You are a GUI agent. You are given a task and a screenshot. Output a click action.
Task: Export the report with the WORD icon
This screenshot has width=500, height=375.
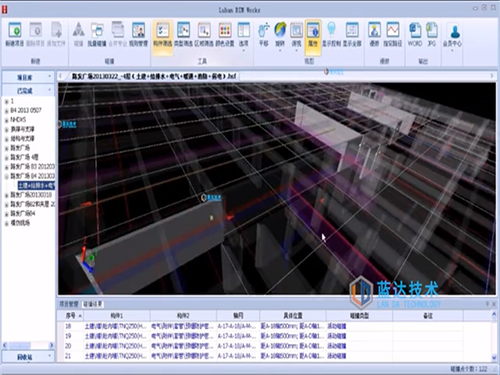[x=415, y=34]
